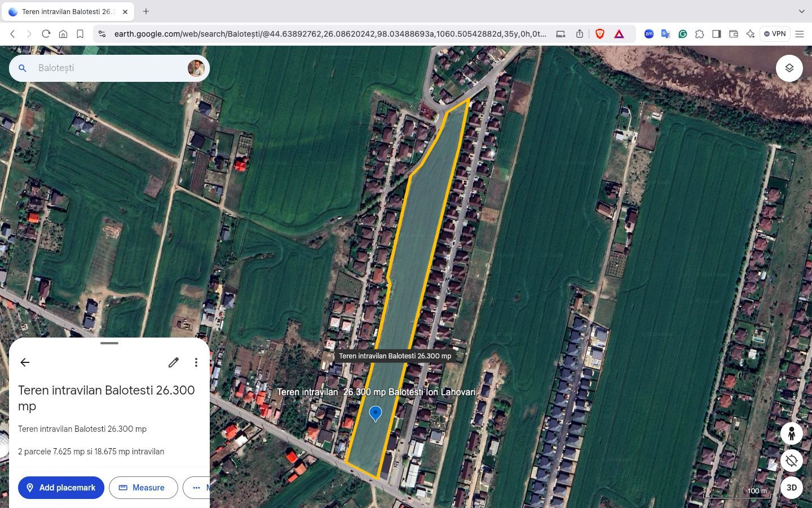Toggle the VPN connection
The height and width of the screenshot is (508, 812).
(x=775, y=34)
